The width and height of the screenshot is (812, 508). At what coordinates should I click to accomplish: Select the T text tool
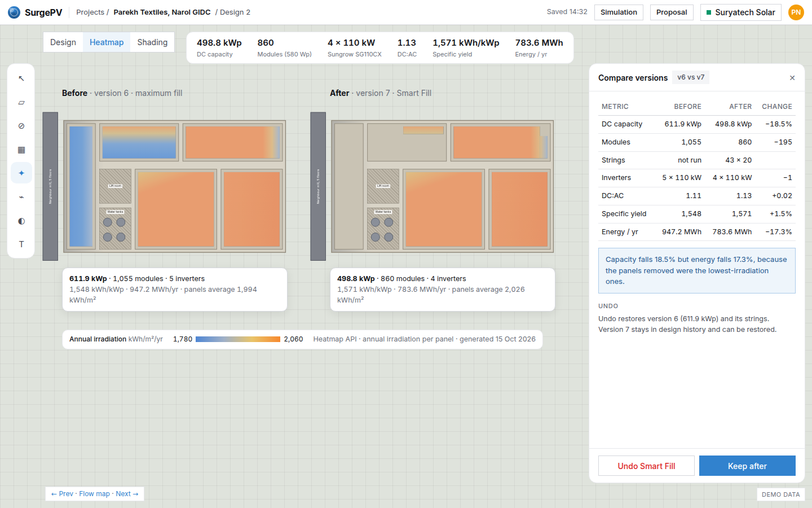pyautogui.click(x=21, y=244)
